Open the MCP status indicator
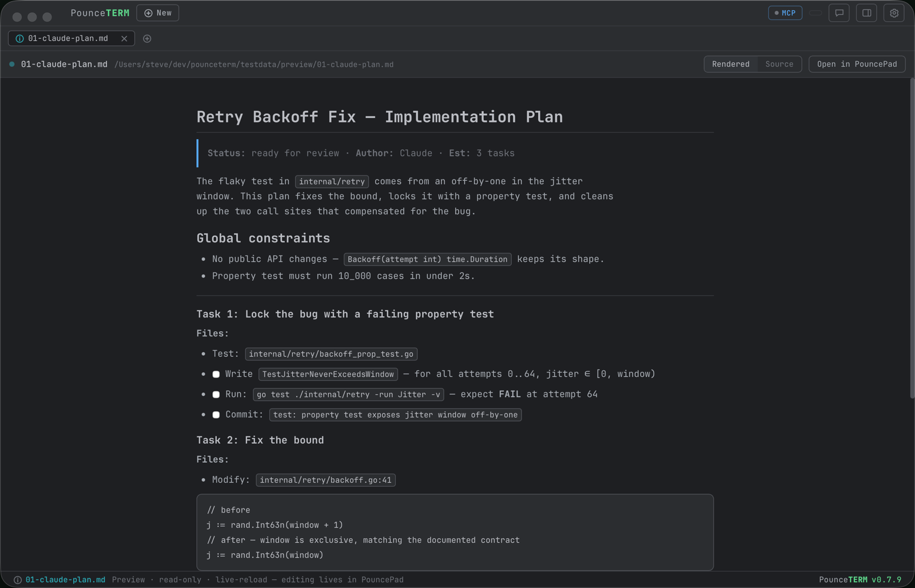The height and width of the screenshot is (588, 915). pyautogui.click(x=785, y=13)
